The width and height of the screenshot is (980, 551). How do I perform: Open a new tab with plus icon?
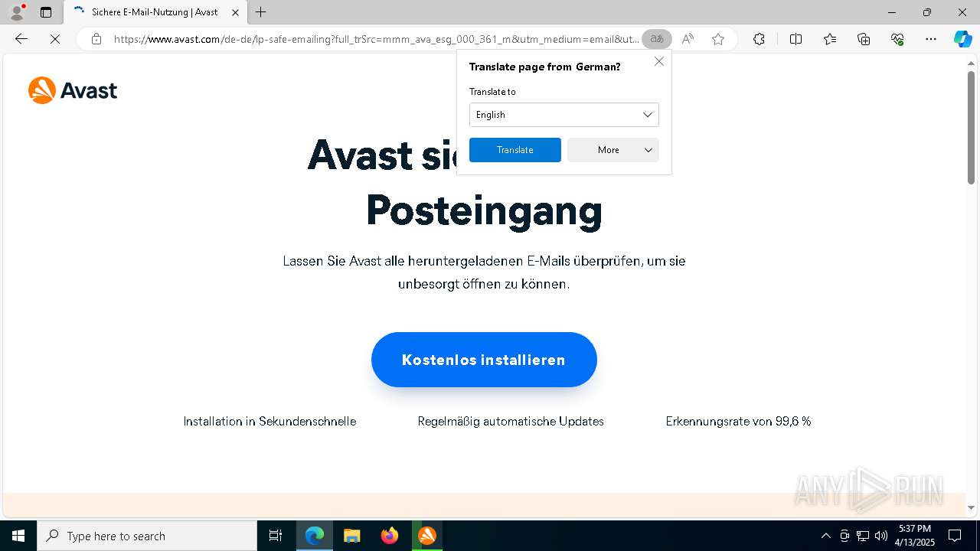pyautogui.click(x=261, y=12)
